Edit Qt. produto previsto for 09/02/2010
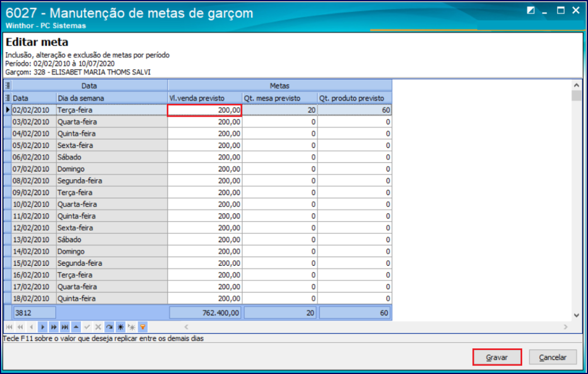The width and height of the screenshot is (588, 374). point(355,193)
